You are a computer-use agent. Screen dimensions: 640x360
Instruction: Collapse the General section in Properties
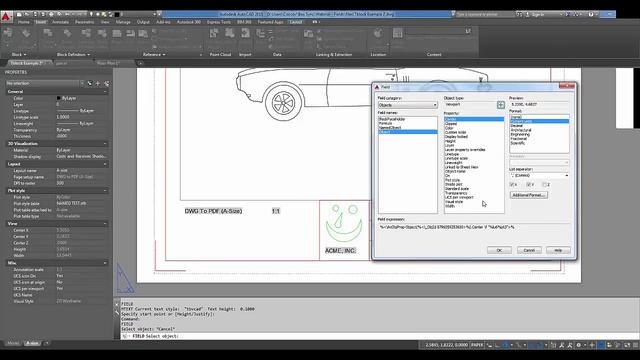[x=105, y=92]
